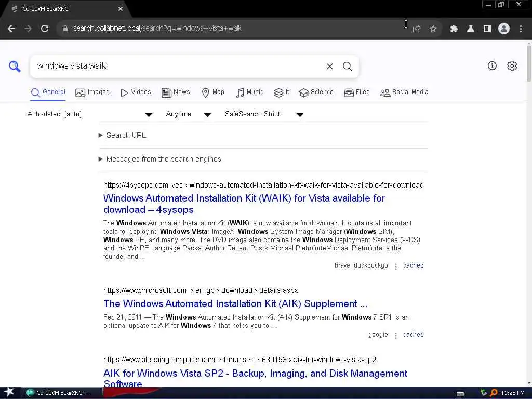Open Chrome Labs flask icon
532x399 pixels.
click(x=471, y=29)
